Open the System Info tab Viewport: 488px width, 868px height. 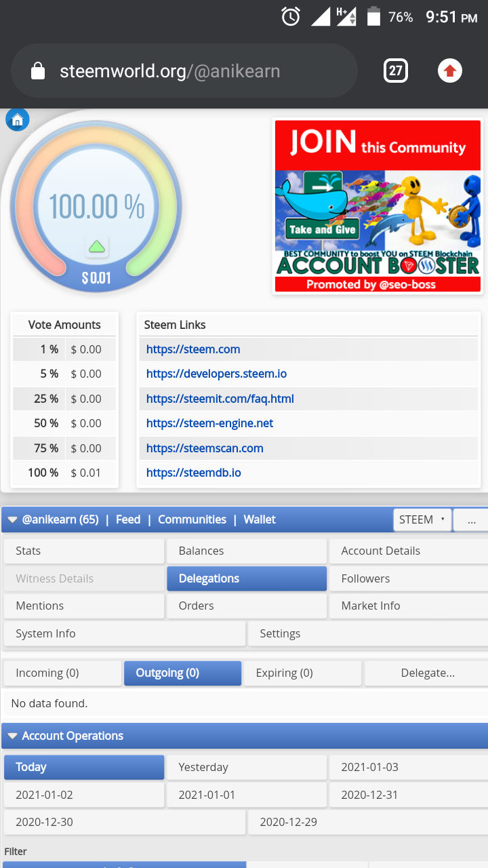click(x=125, y=633)
